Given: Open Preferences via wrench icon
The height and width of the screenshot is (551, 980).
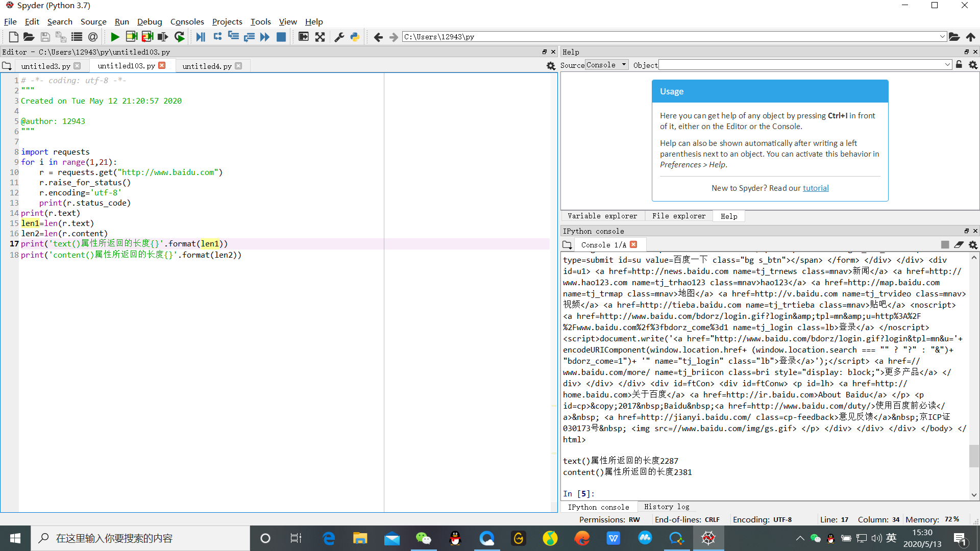Looking at the screenshot, I should pos(339,37).
